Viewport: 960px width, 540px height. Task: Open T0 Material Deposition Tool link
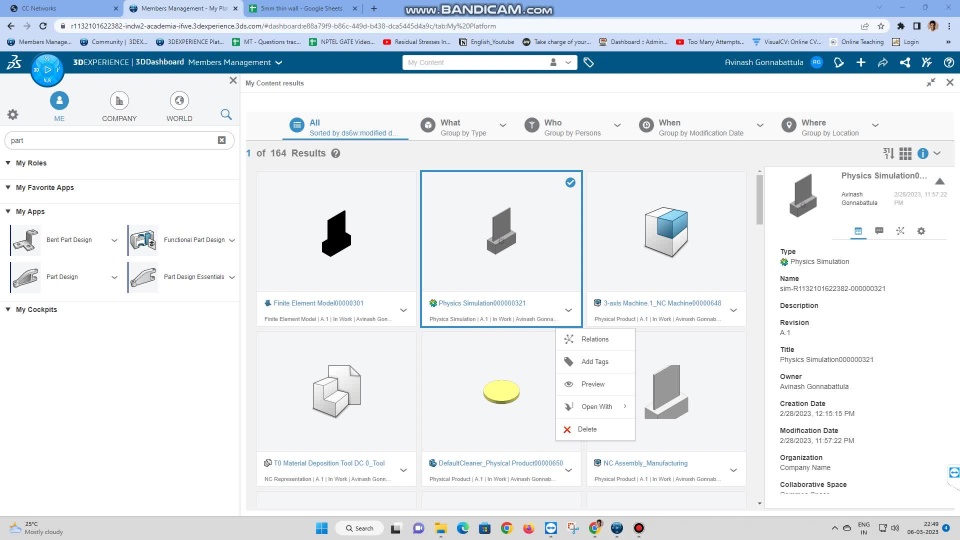[329, 463]
